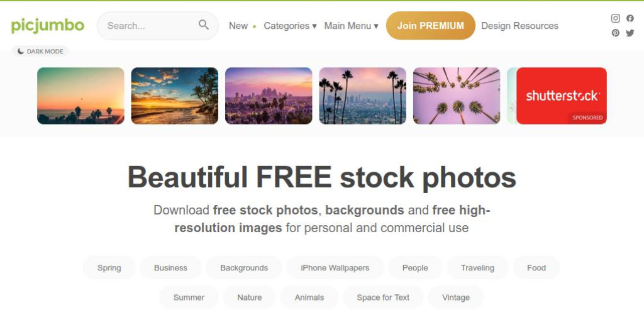The width and height of the screenshot is (644, 322).
Task: Open picjumbo's Instagram page icon
Action: tap(615, 18)
